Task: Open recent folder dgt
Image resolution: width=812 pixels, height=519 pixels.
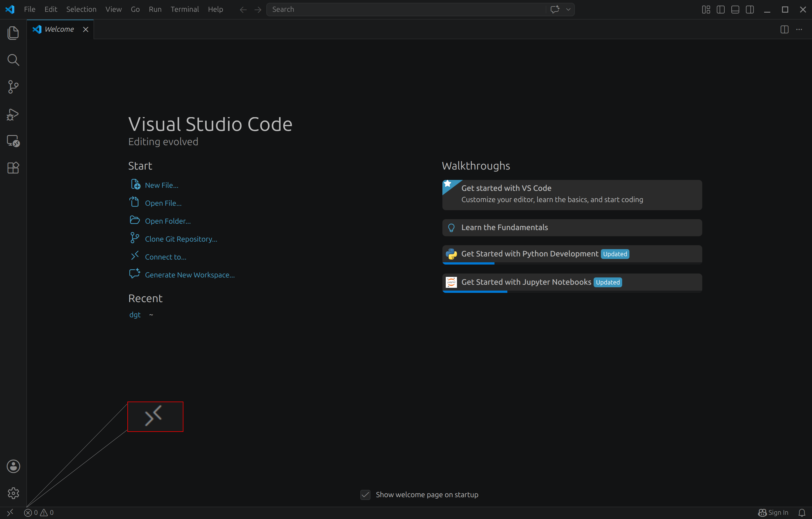Action: tap(135, 314)
